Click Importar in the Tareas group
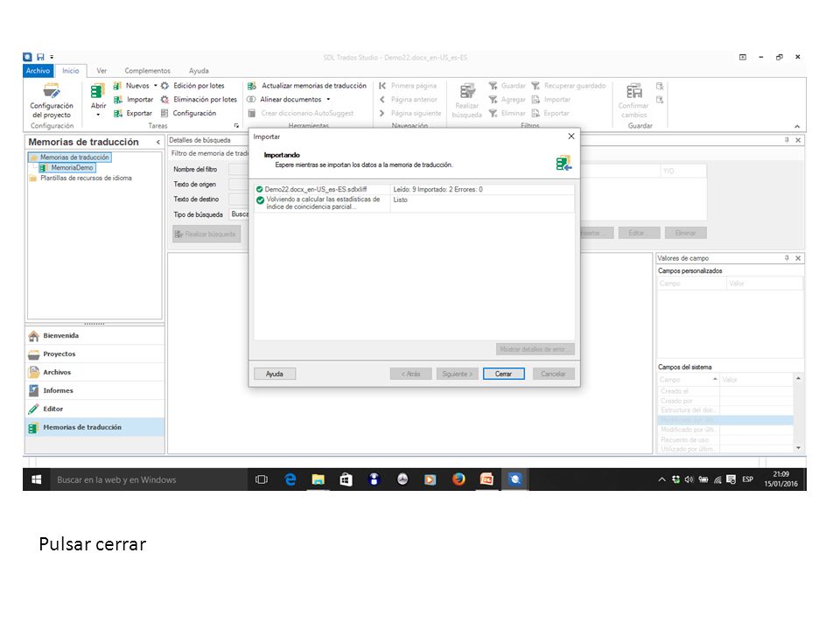This screenshot has width=840, height=630. [133, 100]
